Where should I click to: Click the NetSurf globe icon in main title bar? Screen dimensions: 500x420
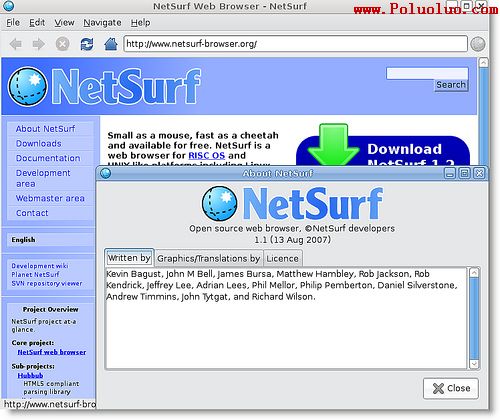pos(8,5)
